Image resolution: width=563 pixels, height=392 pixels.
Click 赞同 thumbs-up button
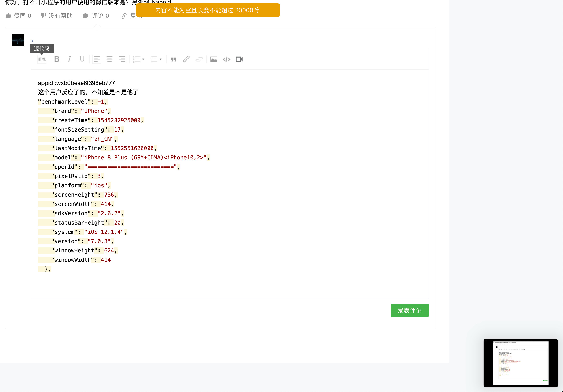tap(18, 16)
